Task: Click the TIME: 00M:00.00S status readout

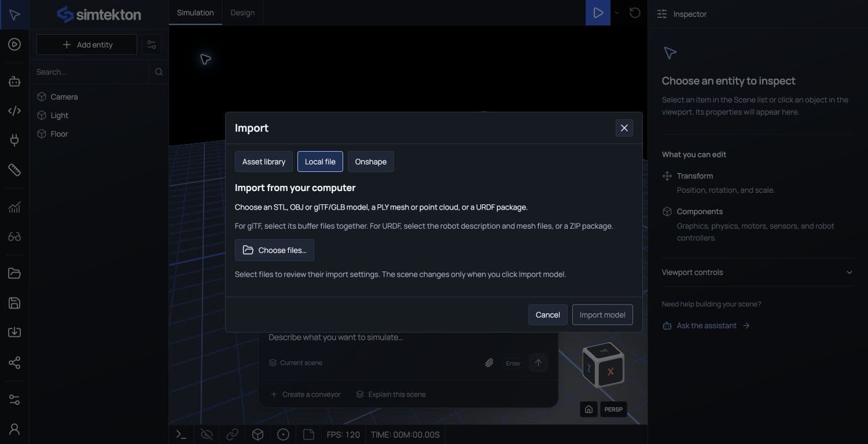Action: 405,435
